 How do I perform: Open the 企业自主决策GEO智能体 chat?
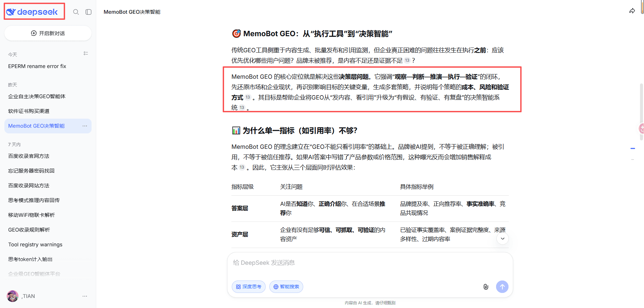pos(48,97)
